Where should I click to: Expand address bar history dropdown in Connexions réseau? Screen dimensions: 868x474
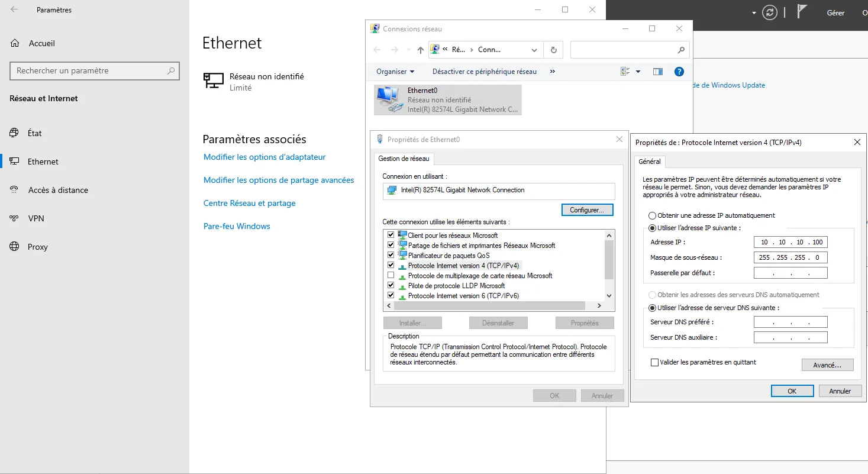pyautogui.click(x=534, y=50)
